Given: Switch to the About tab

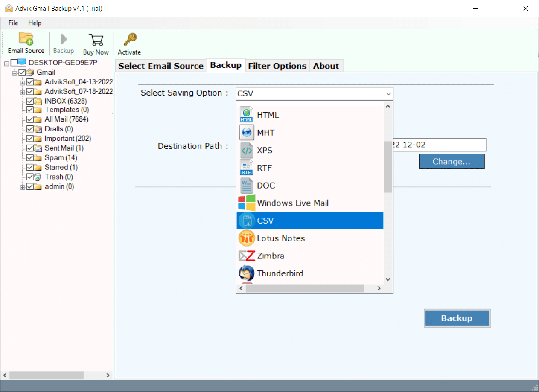Looking at the screenshot, I should (326, 66).
